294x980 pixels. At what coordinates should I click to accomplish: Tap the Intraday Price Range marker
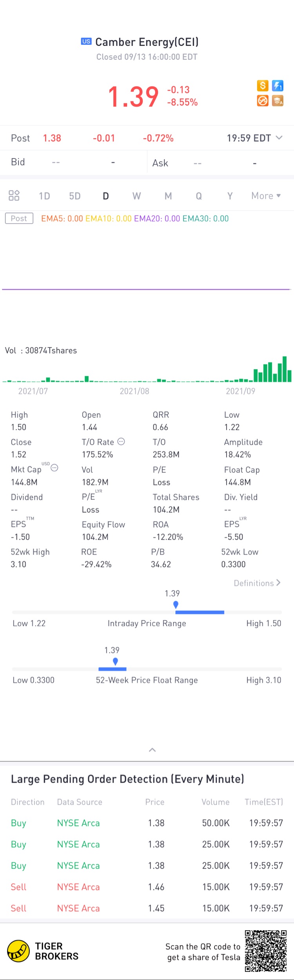point(176,605)
